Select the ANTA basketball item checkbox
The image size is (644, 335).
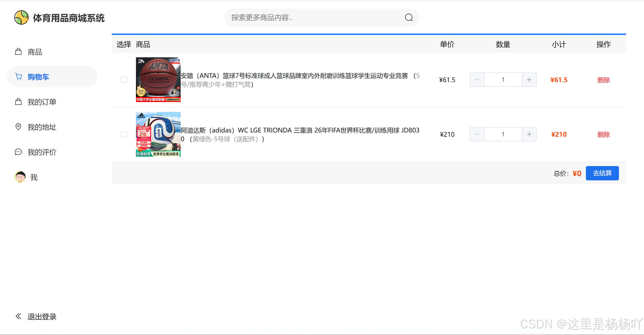click(124, 80)
